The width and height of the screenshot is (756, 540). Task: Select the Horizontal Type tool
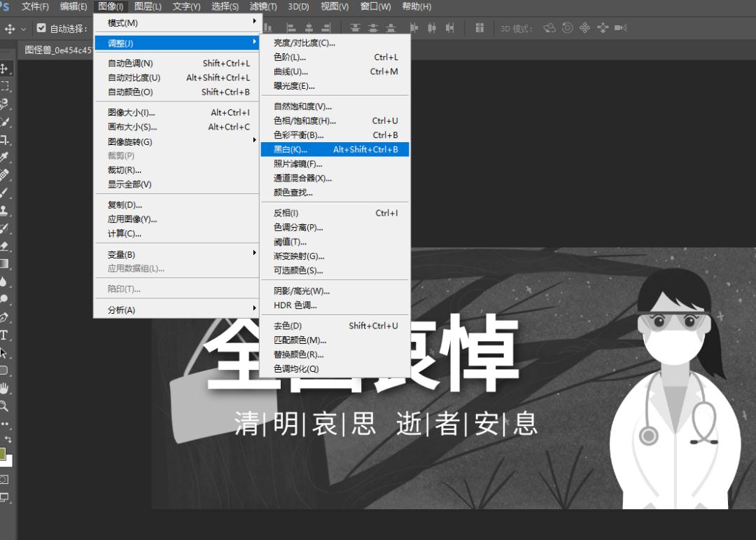7,334
